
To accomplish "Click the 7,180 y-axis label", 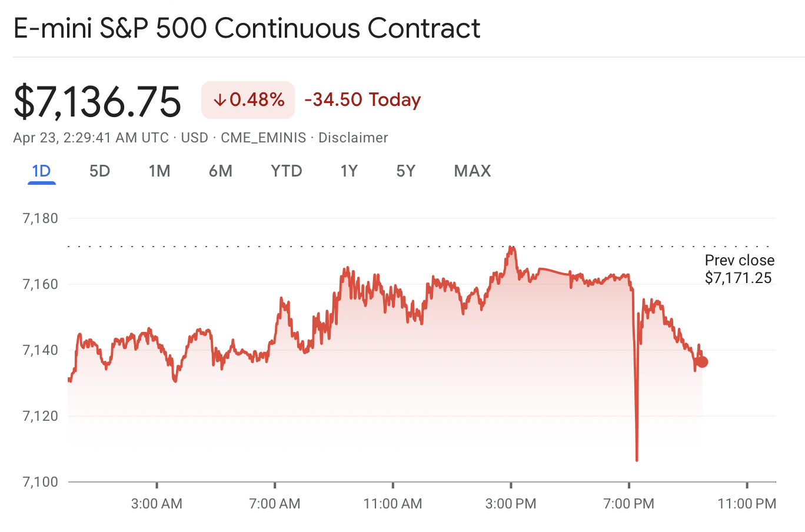I will [40, 218].
